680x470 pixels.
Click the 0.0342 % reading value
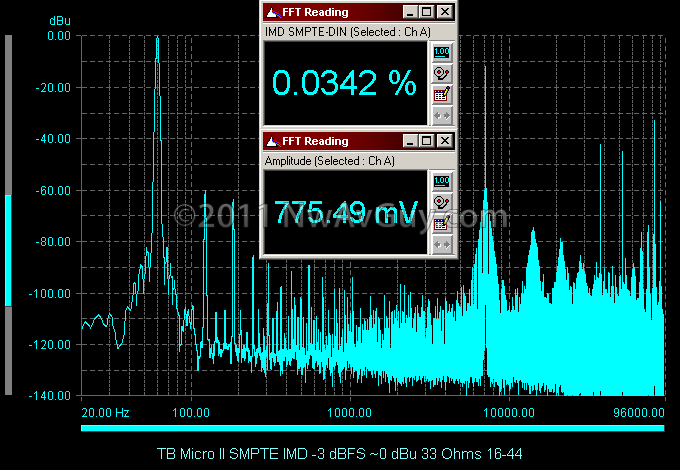(x=344, y=82)
